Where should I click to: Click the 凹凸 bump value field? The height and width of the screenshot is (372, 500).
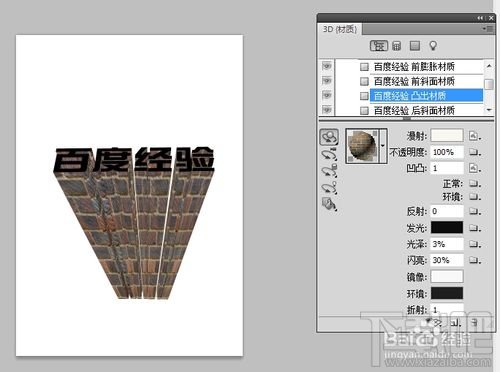447,168
